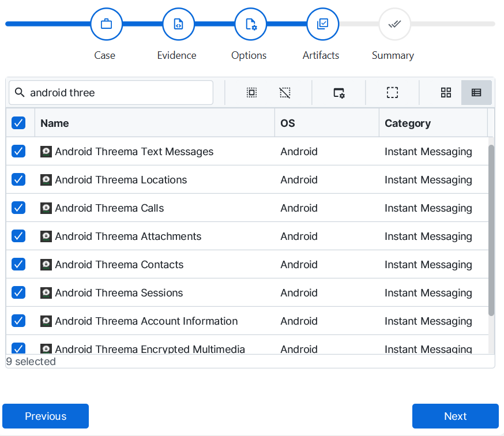Click the dashed square selection icon
Screen dimensions: 504x436
click(x=393, y=93)
